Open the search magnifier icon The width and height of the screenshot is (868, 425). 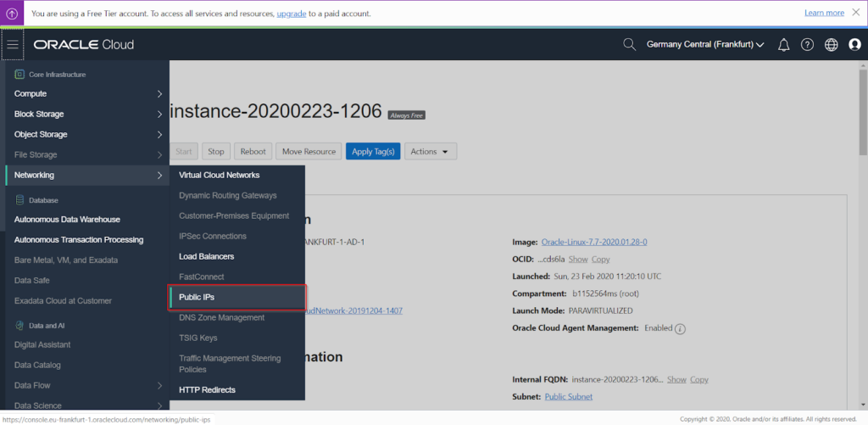coord(629,44)
